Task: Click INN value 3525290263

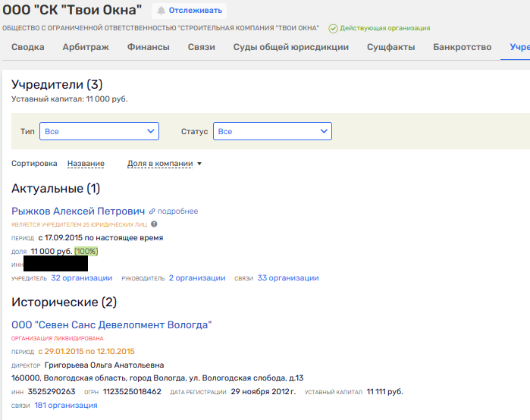Action: click(x=52, y=392)
